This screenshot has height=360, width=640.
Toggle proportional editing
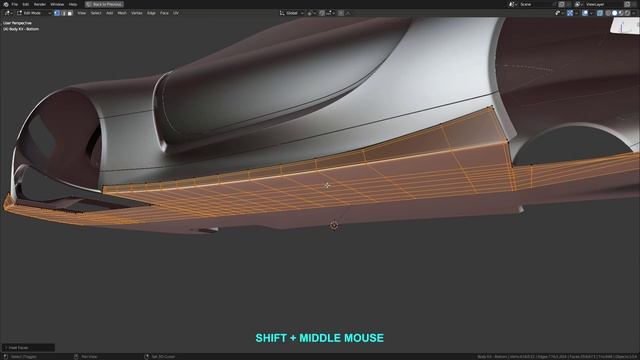(x=341, y=13)
